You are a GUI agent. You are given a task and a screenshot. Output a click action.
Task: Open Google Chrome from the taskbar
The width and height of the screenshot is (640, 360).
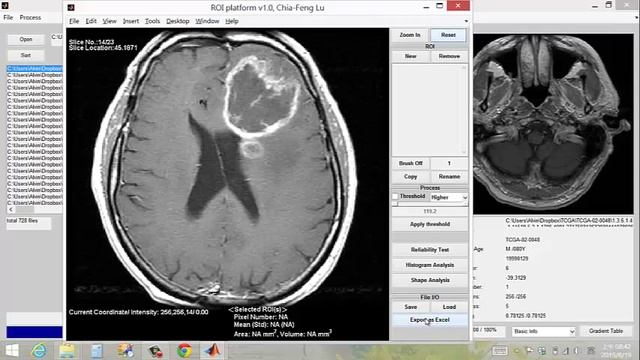(x=184, y=351)
